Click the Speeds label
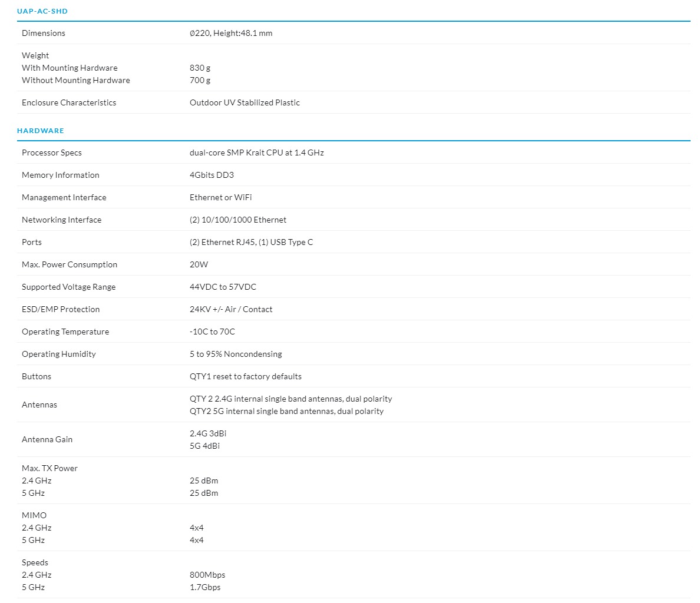This screenshot has width=700, height=603. pyautogui.click(x=35, y=563)
